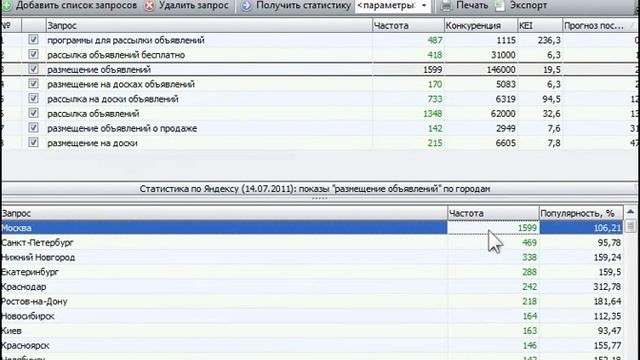Image resolution: width=640 pixels, height=360 pixels.
Task: Click the blue get-statistics arrow icon
Action: point(246,6)
